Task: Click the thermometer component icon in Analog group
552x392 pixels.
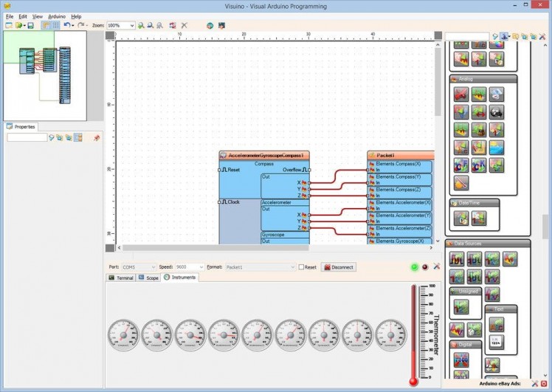Action: click(460, 182)
